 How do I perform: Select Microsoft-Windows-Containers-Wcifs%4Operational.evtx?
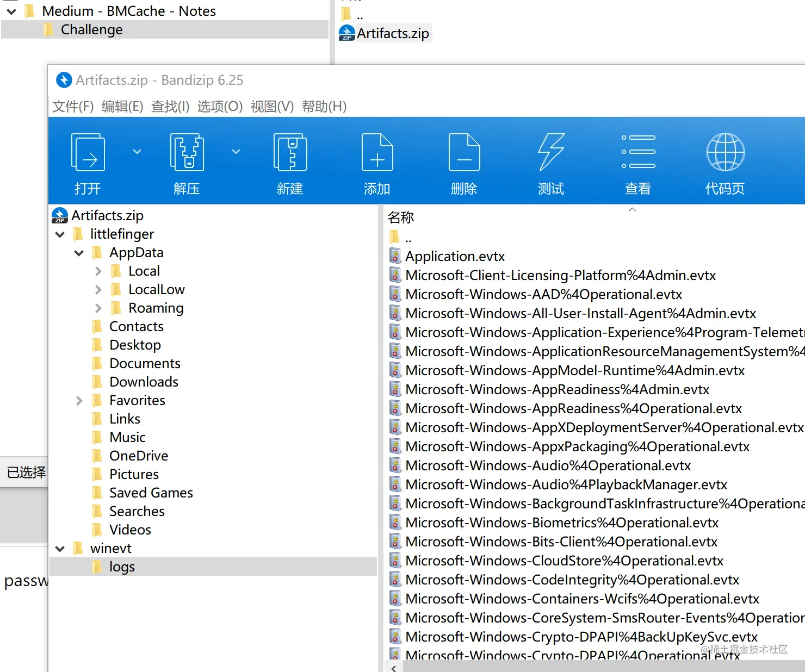(582, 599)
